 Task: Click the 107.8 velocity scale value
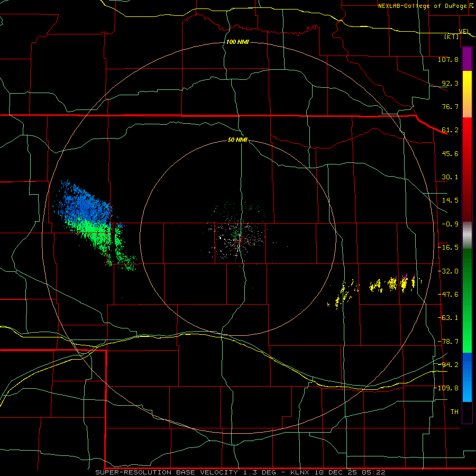pos(448,59)
